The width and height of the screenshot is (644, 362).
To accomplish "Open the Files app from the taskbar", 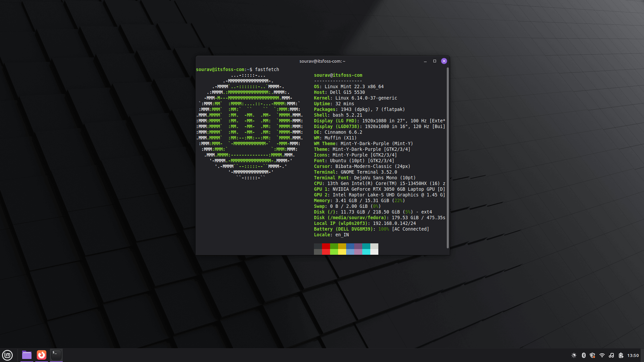I will 26,355.
